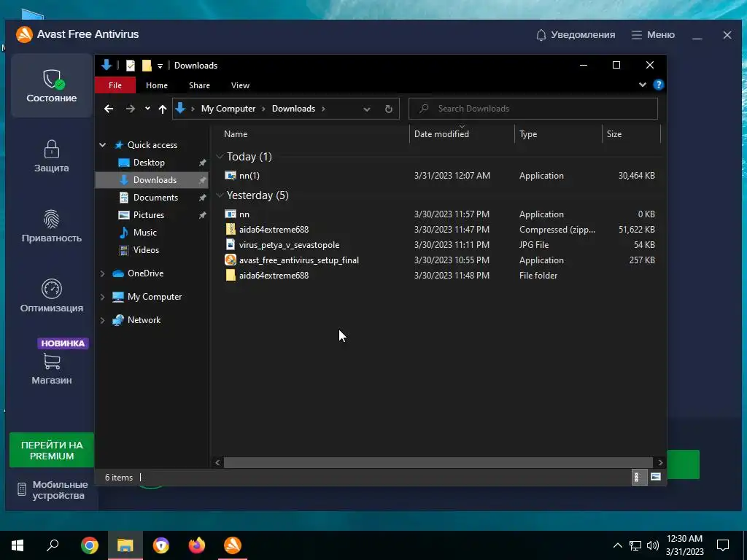Expand OneDrive tree node
The width and height of the screenshot is (747, 560).
[102, 273]
